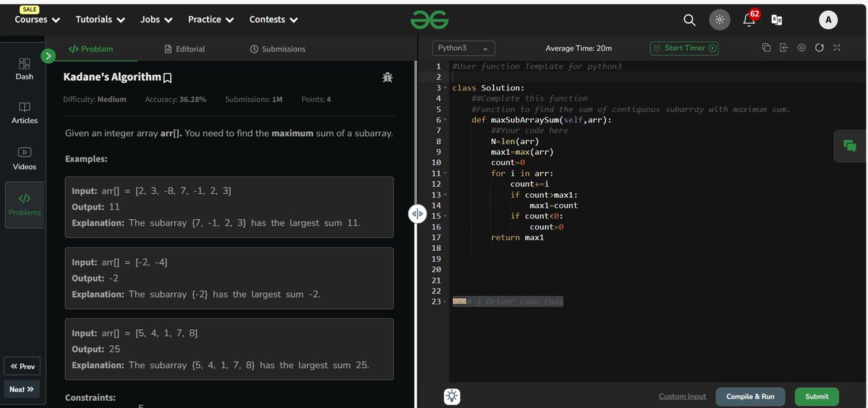Fold the if block at line 13
This screenshot has height=408, width=868.
click(446, 195)
